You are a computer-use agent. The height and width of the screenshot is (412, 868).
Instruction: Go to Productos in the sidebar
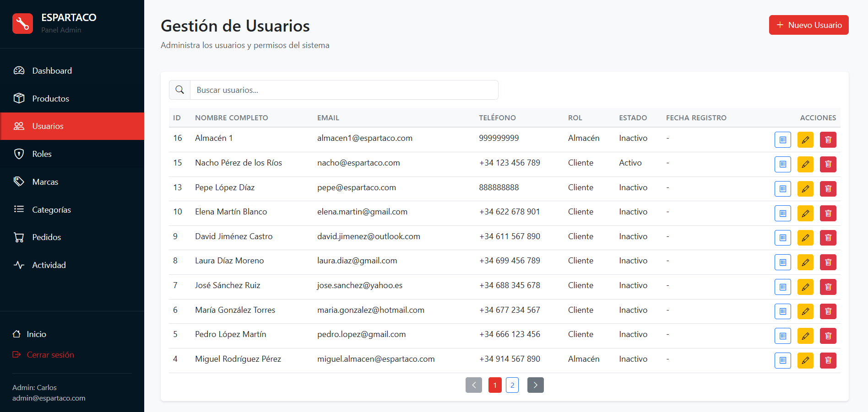[x=72, y=98]
